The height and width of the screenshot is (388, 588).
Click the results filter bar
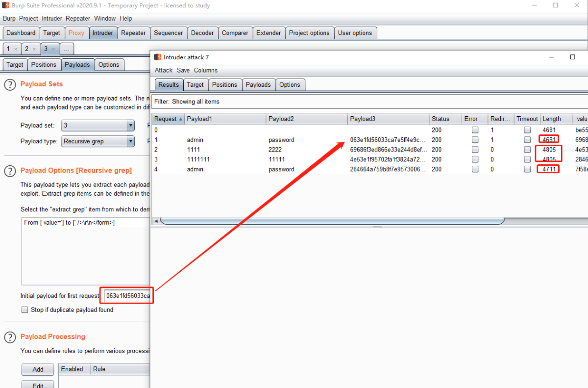click(x=370, y=102)
